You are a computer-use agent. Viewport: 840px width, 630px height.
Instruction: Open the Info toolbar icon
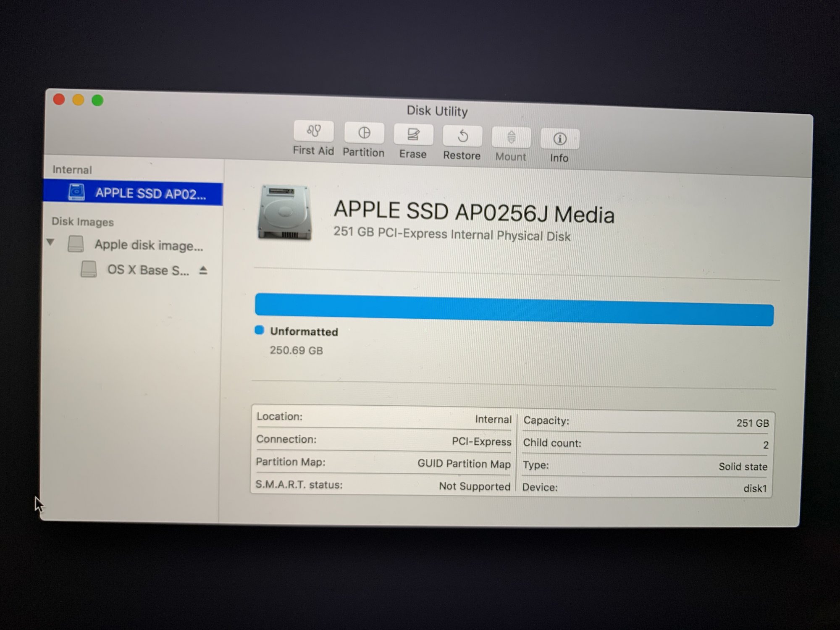click(559, 139)
